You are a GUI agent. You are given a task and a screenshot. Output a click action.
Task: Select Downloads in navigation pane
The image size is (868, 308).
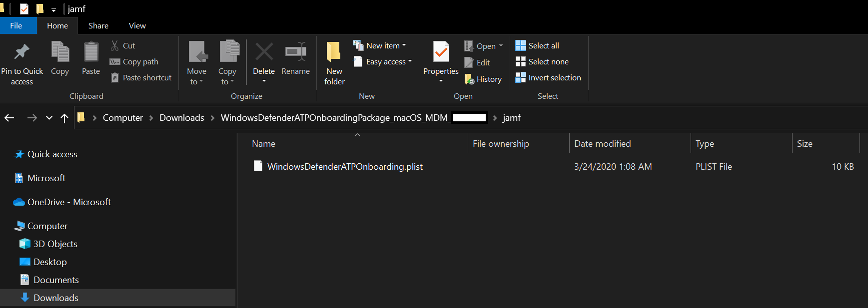coord(117,298)
